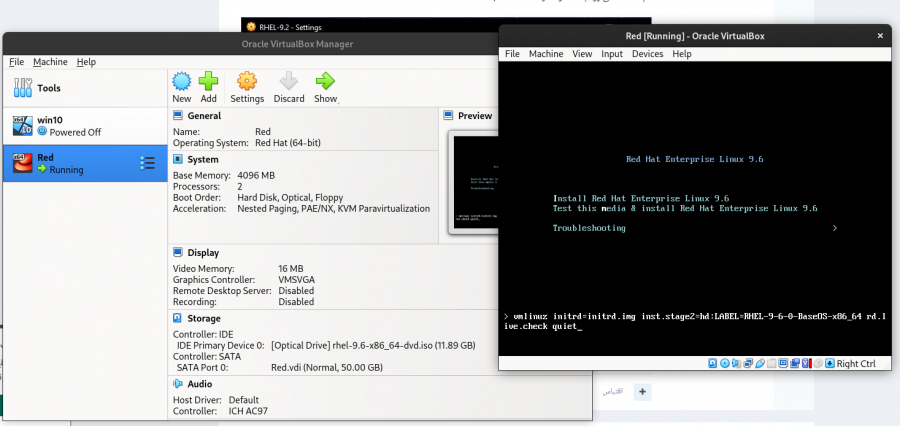Click the optical disc status icon
This screenshot has height=426, width=900.
click(x=725, y=363)
